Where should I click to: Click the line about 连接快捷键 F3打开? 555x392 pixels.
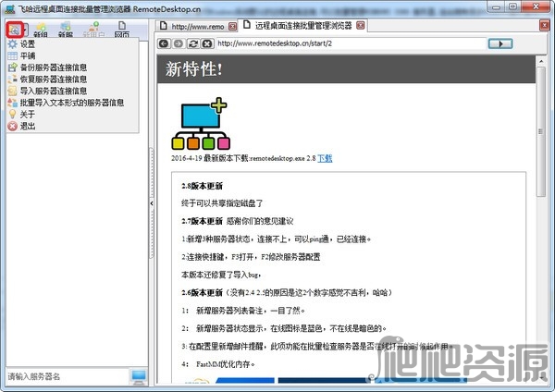click(x=251, y=257)
